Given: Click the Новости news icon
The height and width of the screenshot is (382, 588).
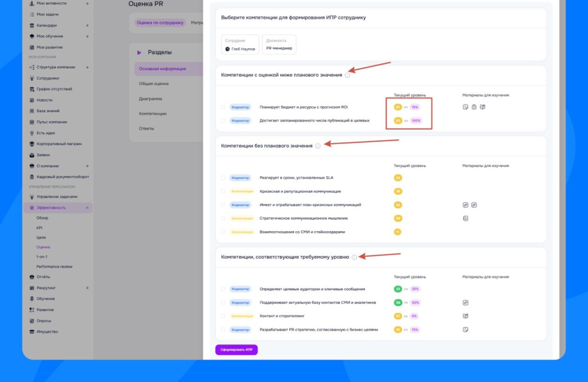Looking at the screenshot, I should click(32, 100).
